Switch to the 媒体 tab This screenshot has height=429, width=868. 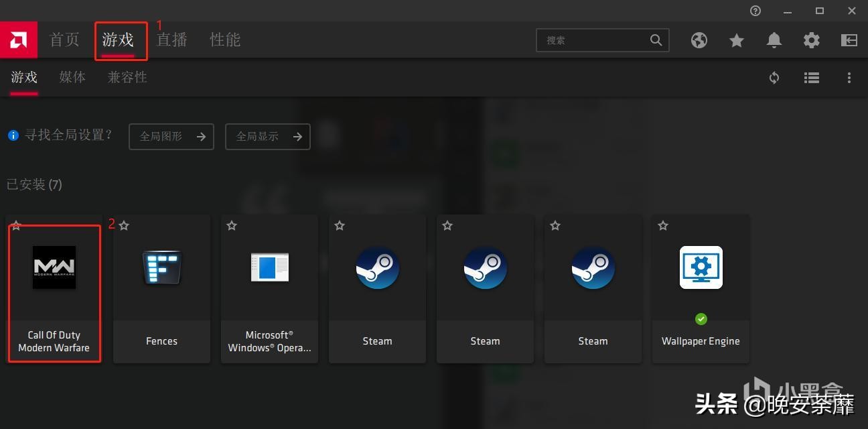point(72,78)
